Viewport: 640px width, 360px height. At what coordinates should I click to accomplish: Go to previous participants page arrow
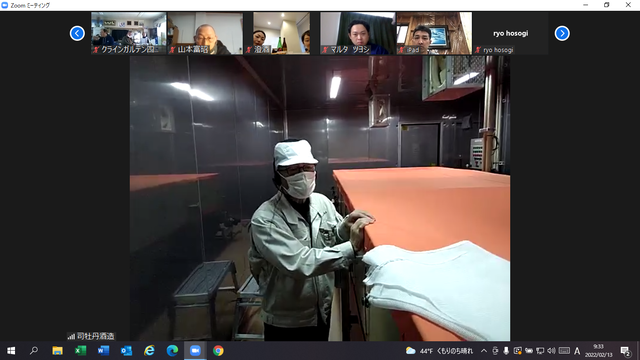click(x=77, y=33)
